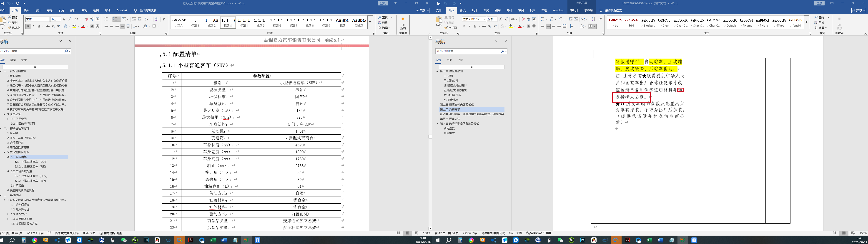
Task: Collapse the 5.1 配置清单 navigation node
Action: [8, 157]
